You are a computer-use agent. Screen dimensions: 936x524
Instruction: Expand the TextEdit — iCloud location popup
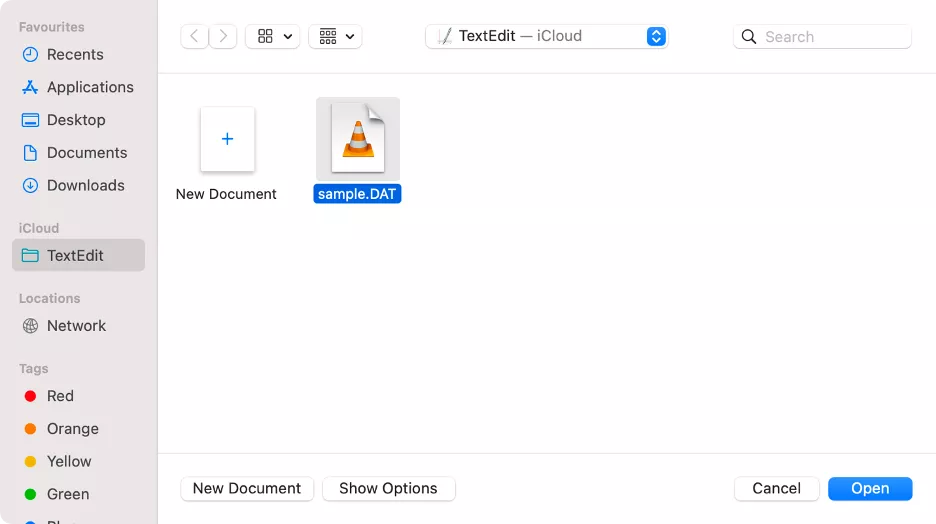tap(546, 37)
